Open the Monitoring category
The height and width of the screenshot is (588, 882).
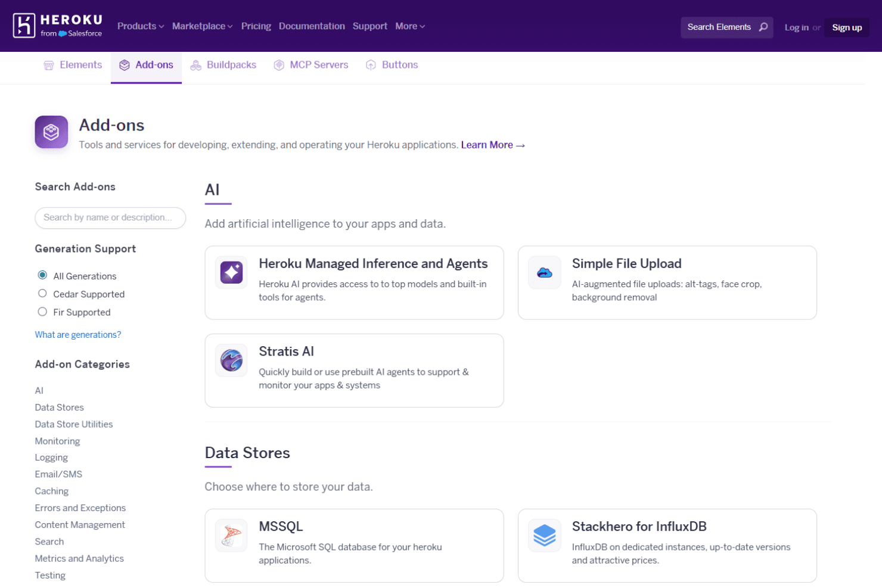(x=57, y=441)
